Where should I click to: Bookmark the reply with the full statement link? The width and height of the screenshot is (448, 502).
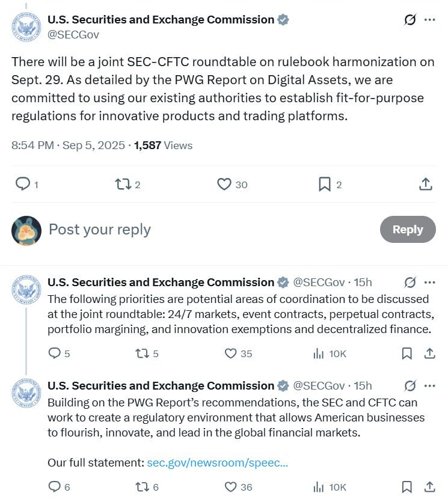[407, 487]
